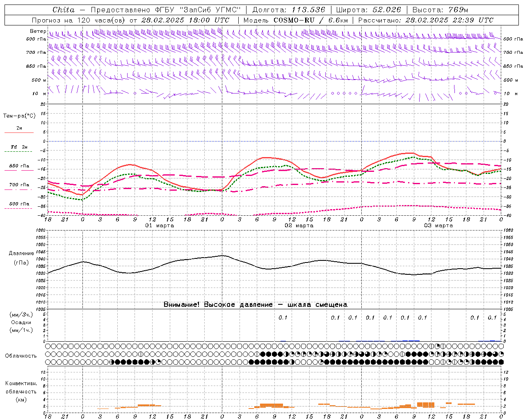Viewport: 525px width, 420px height.
Task: Click the "Осадки" precipitation label
Action: point(21,322)
